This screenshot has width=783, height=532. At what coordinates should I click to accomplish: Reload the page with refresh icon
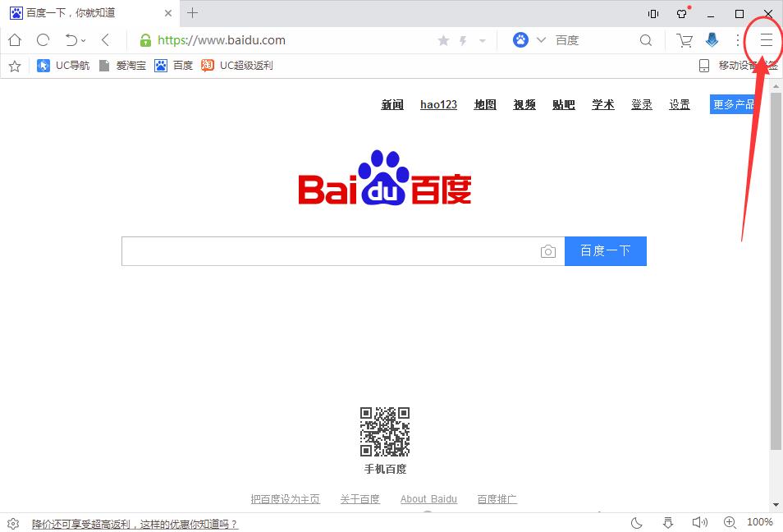click(x=43, y=40)
